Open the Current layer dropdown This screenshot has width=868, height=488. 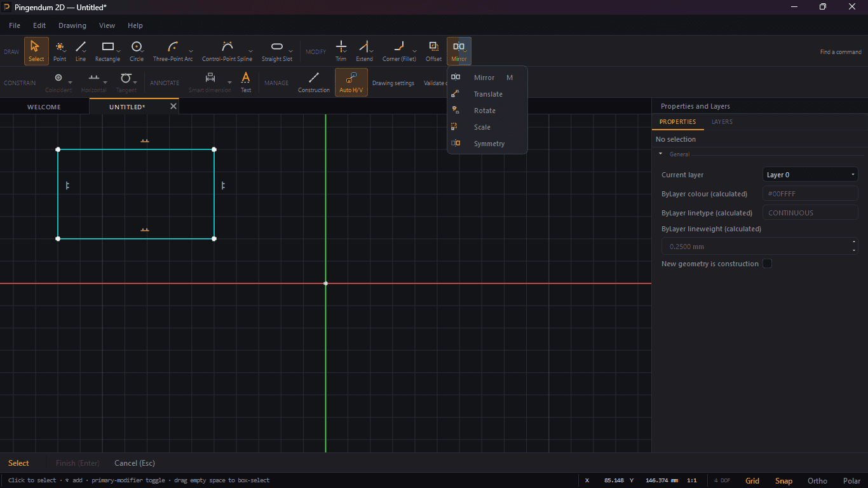[x=810, y=175]
